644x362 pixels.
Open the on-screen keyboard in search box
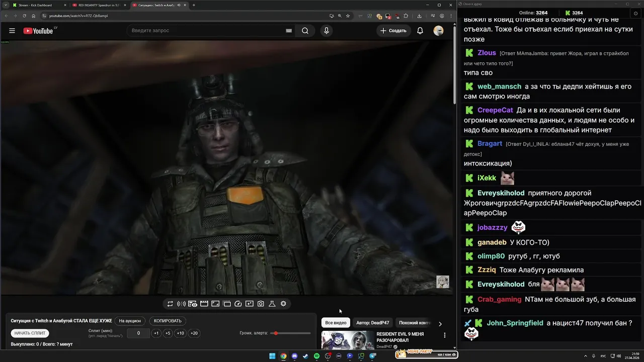(289, 31)
